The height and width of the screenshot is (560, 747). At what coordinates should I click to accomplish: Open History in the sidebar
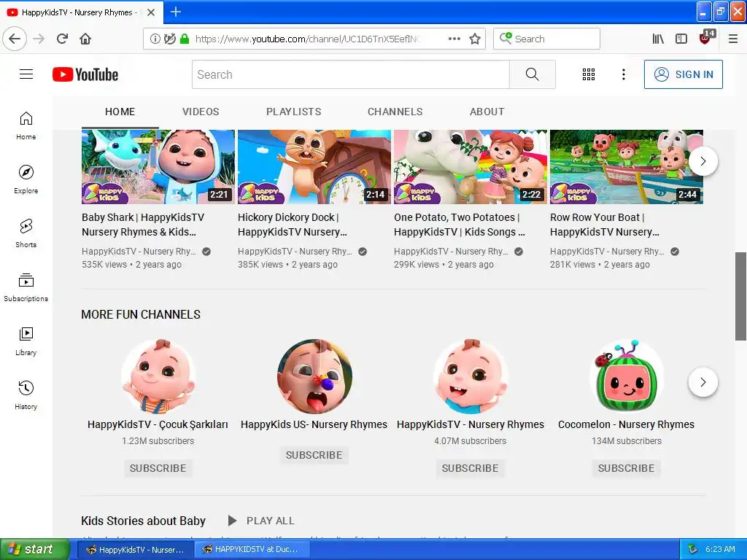pyautogui.click(x=26, y=395)
